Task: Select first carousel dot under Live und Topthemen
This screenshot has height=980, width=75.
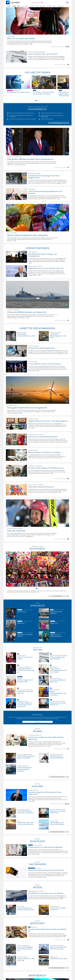Action: [36, 100]
